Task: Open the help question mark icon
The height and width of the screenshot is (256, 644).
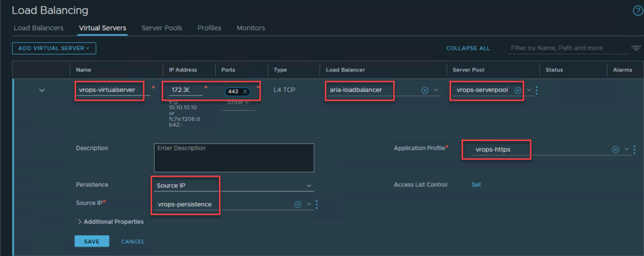Action: pos(636,11)
